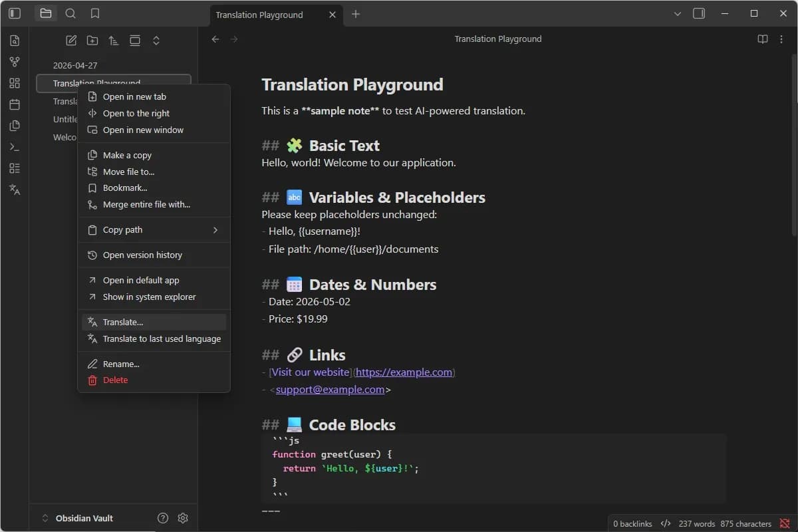Screen dimensions: 798x532
Task: Open canvas ribbon icon
Action: coord(15,83)
